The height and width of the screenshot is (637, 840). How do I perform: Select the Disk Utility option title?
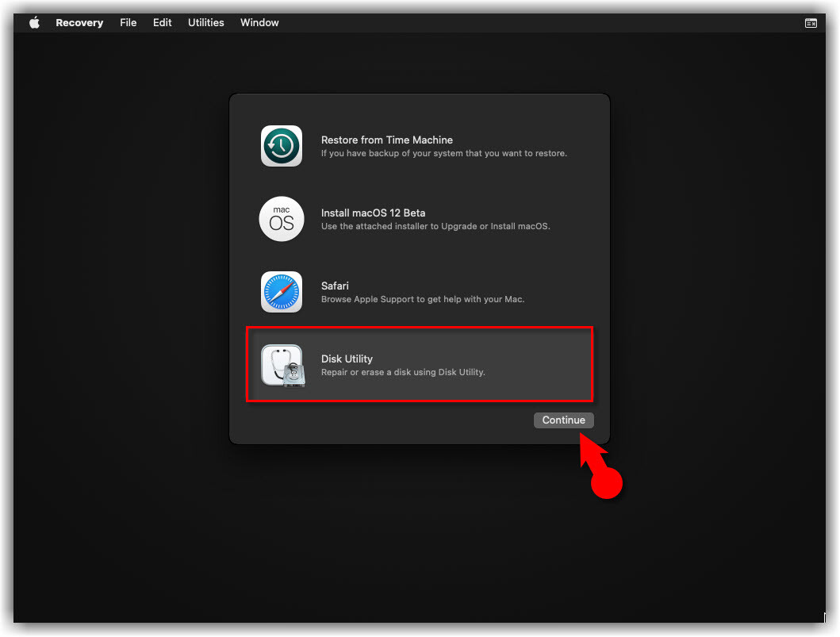click(x=347, y=359)
